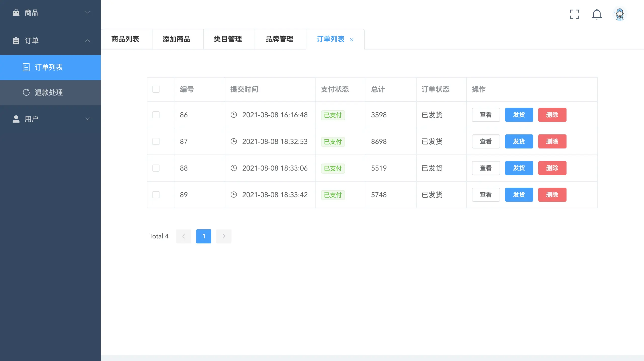Expand the 用户 section in the sidebar
This screenshot has width=644, height=361.
click(87, 119)
